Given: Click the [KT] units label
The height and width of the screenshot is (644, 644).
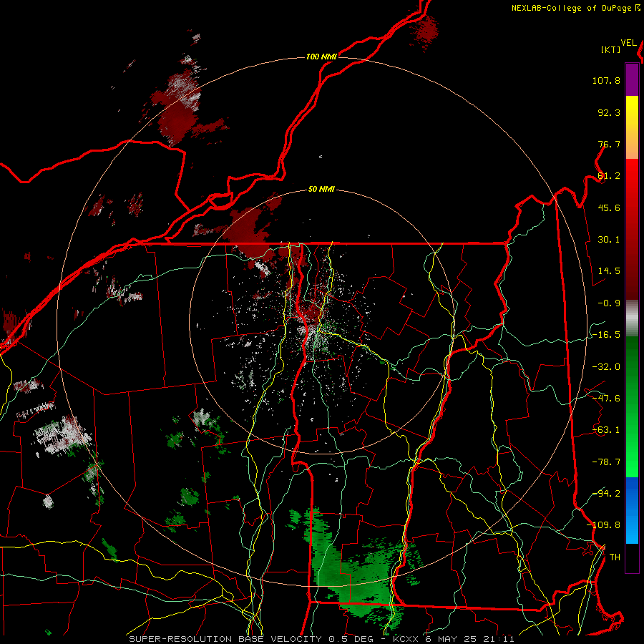Looking at the screenshot, I should 611,49.
